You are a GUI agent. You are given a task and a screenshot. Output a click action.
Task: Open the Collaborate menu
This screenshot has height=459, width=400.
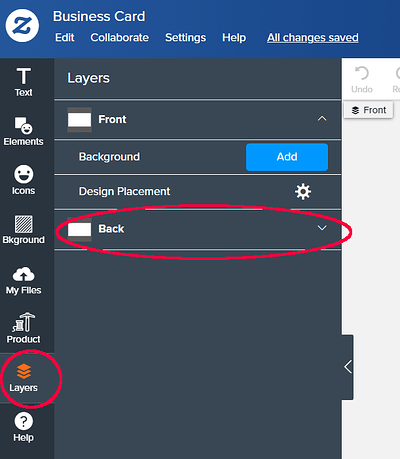(120, 38)
